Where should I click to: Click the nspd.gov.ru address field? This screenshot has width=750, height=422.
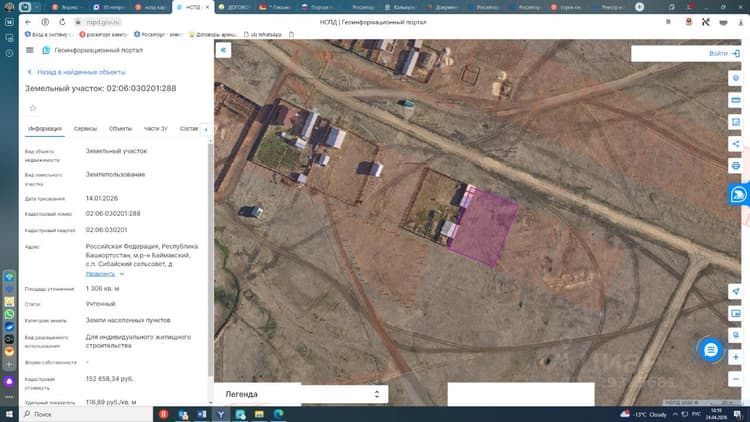click(x=104, y=22)
